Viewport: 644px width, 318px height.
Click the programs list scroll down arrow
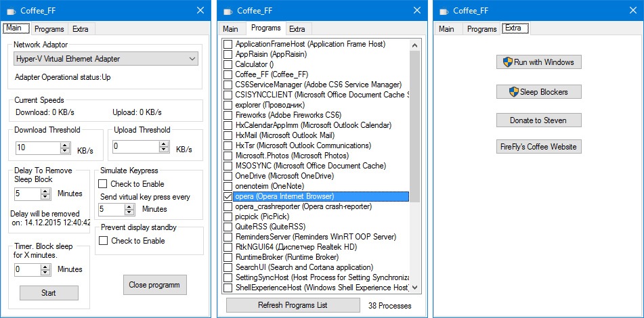click(414, 288)
